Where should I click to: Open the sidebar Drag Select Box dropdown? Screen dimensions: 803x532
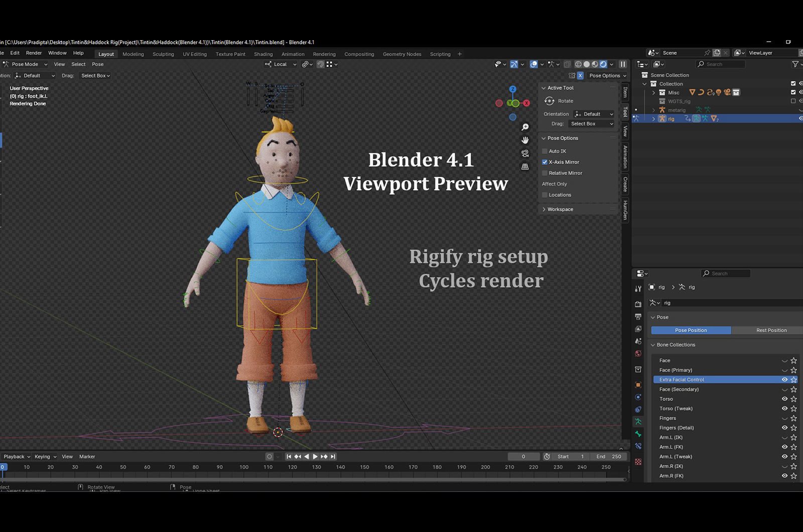(x=591, y=124)
